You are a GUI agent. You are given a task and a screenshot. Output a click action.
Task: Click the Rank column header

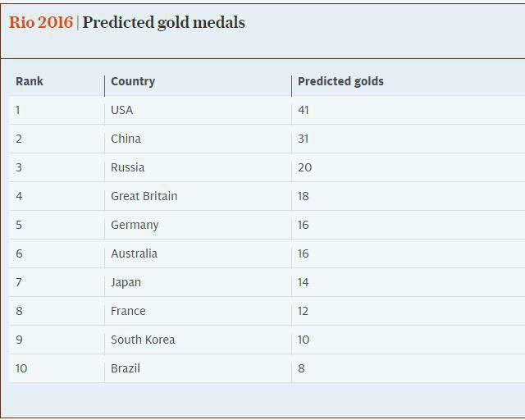[30, 81]
